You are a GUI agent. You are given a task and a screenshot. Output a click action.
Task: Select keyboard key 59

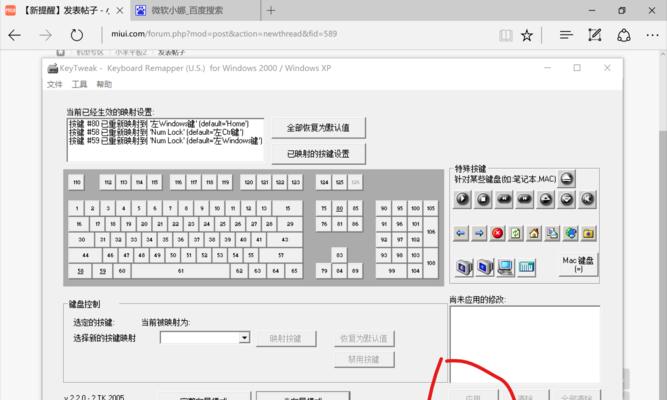103,271
